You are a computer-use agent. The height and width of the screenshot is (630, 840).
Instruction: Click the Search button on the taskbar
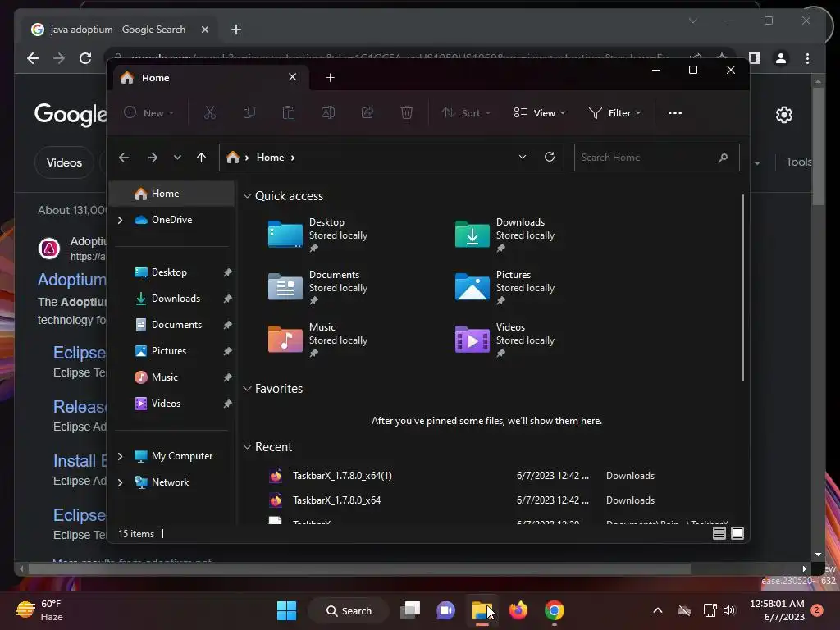[349, 610]
